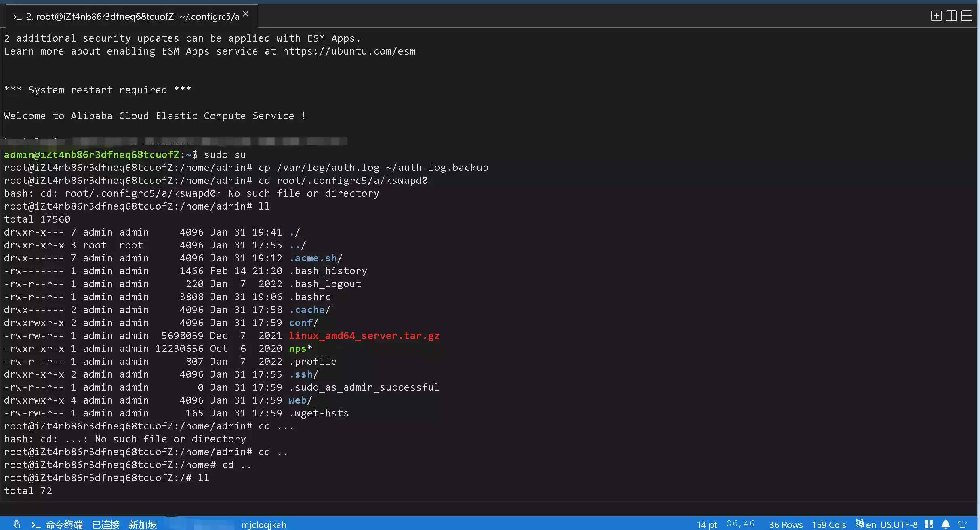This screenshot has width=980, height=530.
Task: Split the terminal vertically
Action: tap(951, 16)
